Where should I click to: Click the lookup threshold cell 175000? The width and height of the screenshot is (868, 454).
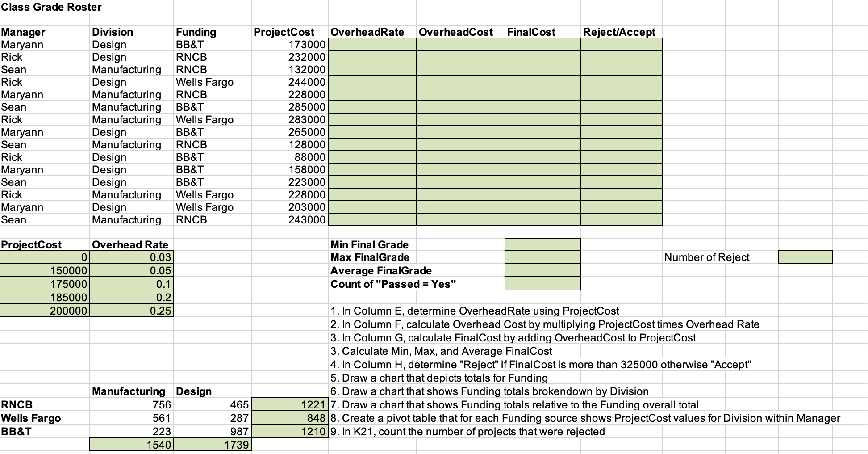(x=45, y=284)
